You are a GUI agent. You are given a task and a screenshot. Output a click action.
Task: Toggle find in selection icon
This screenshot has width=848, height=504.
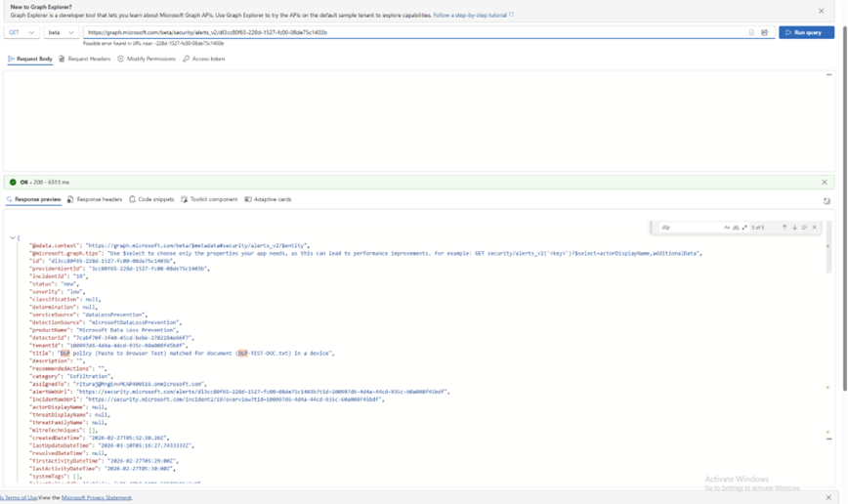click(x=804, y=228)
